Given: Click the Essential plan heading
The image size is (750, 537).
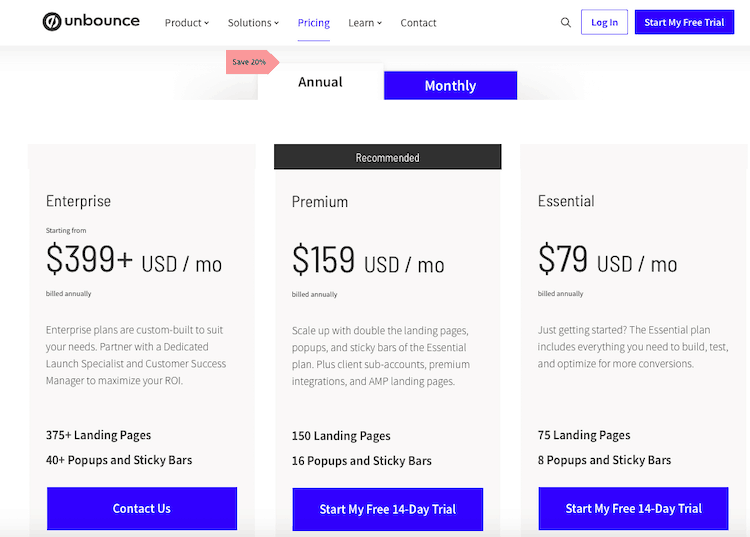Looking at the screenshot, I should coord(566,201).
